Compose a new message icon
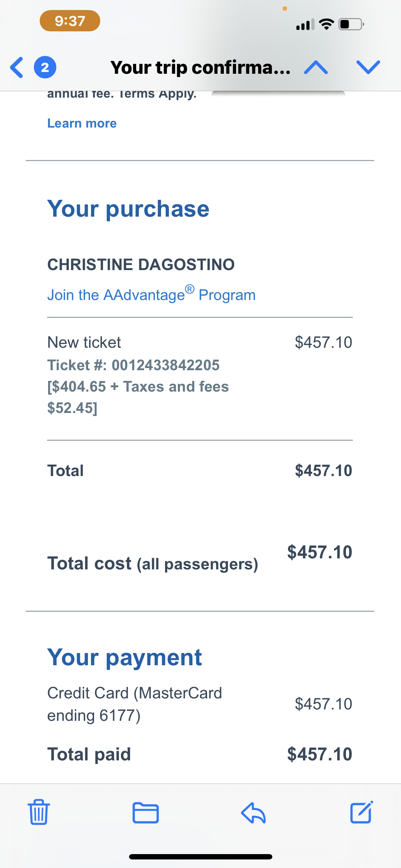Image resolution: width=401 pixels, height=868 pixels. [361, 812]
